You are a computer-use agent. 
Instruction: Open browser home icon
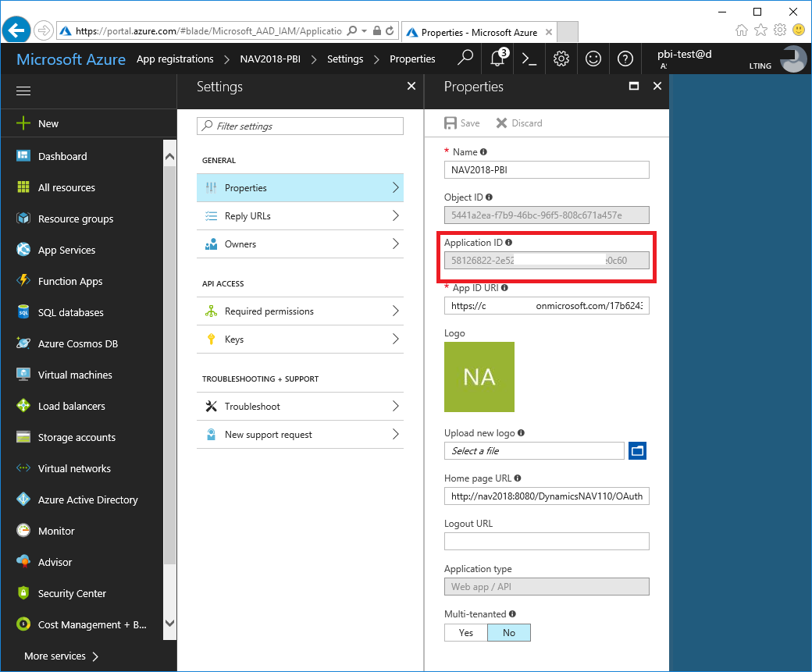[x=742, y=30]
